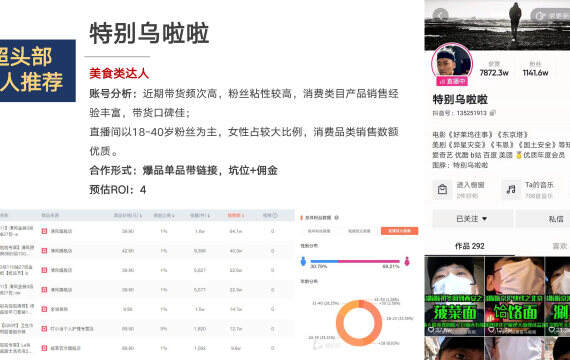
Task: Click the help icon beside the audience panel title
Action: tap(337, 218)
